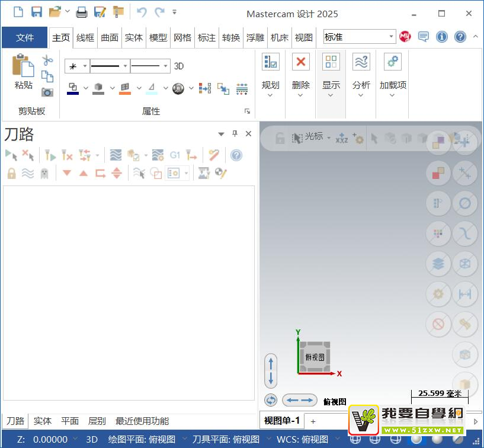Click the Delete (删除) red X icon

301,62
